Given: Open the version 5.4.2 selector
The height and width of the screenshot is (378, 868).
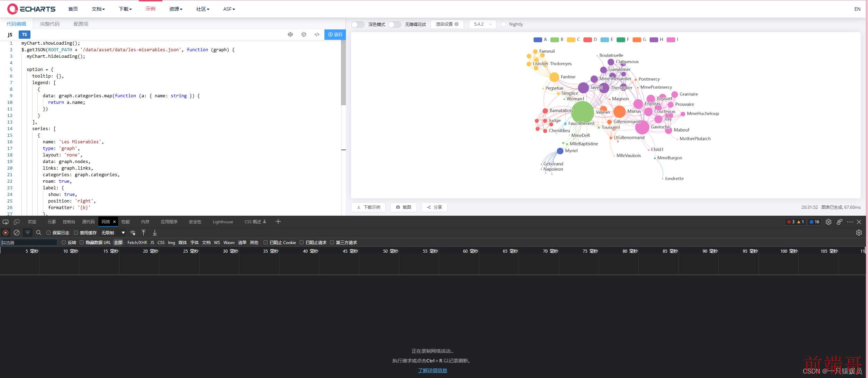Looking at the screenshot, I should 482,24.
